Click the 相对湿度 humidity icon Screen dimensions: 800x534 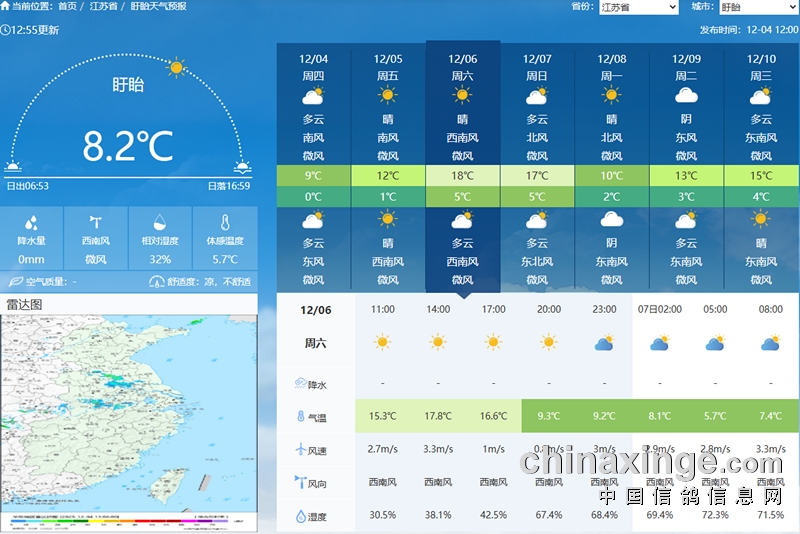click(160, 223)
